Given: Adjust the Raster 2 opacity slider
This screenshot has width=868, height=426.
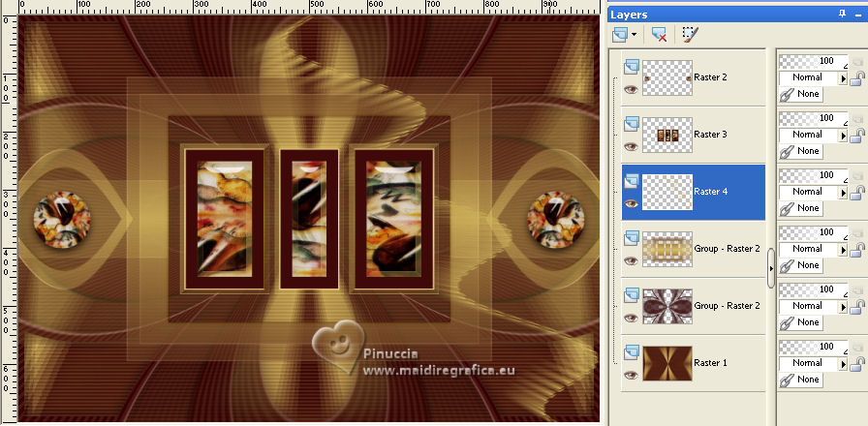Looking at the screenshot, I should [x=813, y=61].
